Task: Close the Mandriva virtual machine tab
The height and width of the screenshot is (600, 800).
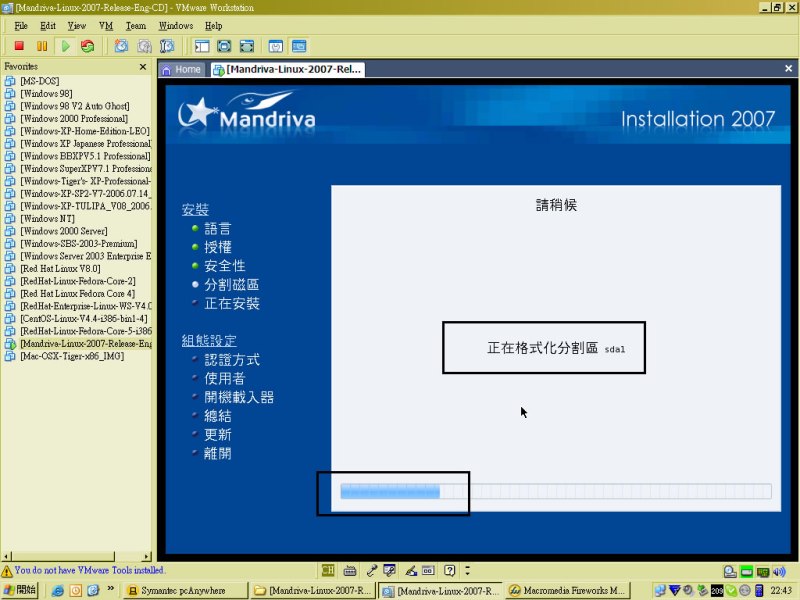Action: pyautogui.click(x=788, y=68)
